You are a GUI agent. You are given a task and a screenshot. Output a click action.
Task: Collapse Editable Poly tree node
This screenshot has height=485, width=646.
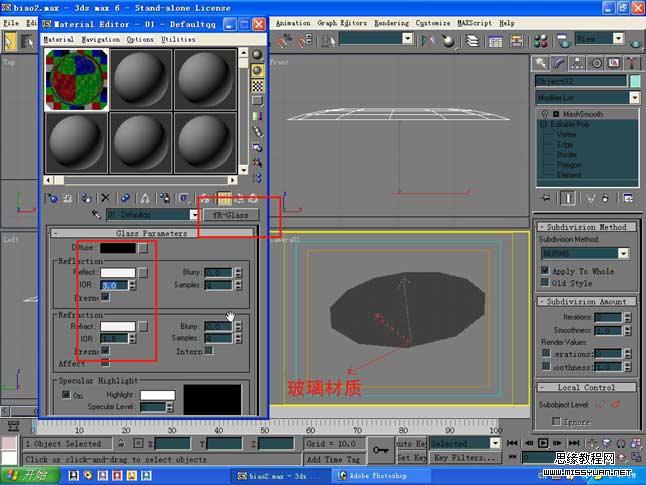point(543,124)
